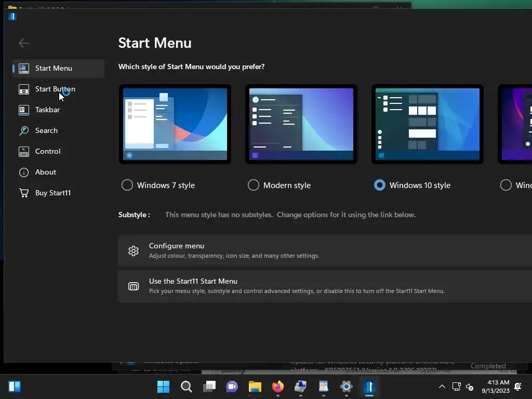Open the Search sidebar section
The width and height of the screenshot is (532, 399).
[x=58, y=130]
